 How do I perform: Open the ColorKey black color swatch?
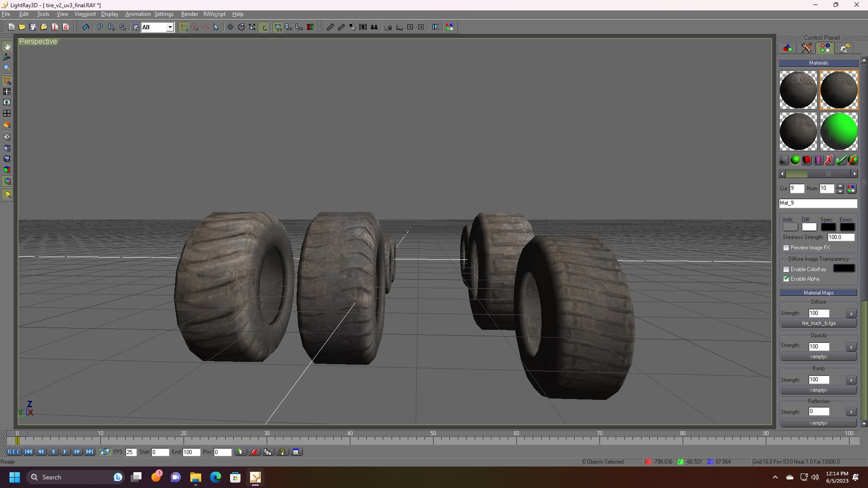(844, 268)
